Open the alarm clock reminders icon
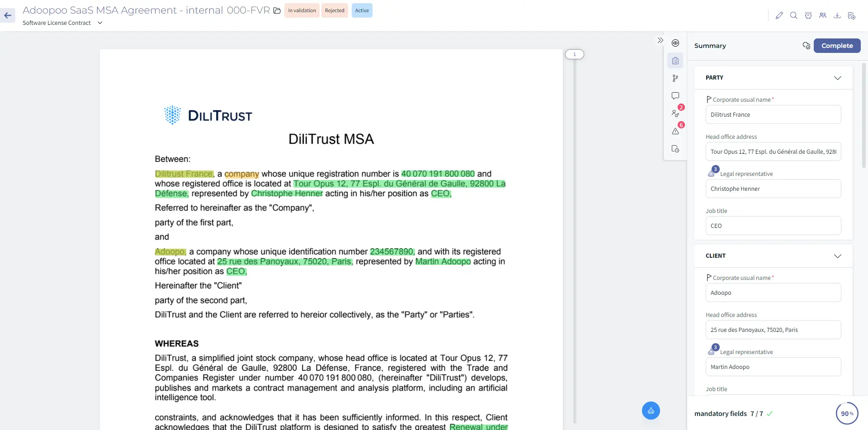 coord(808,15)
